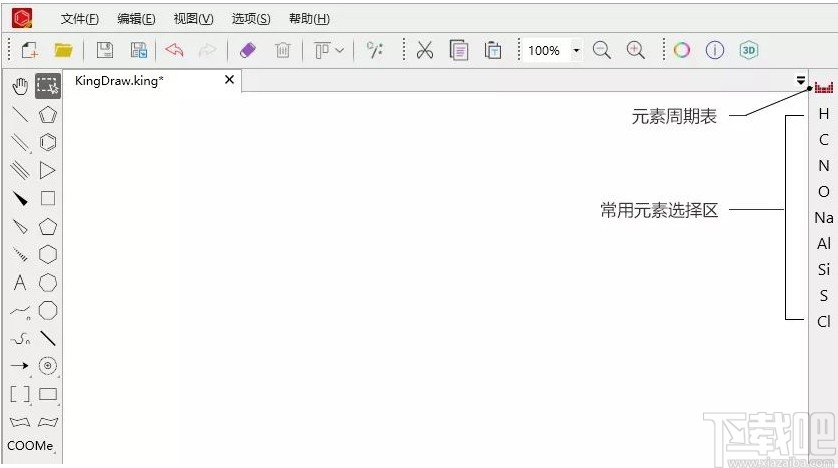
Task: Open the 视图(V) menu
Action: click(x=193, y=19)
